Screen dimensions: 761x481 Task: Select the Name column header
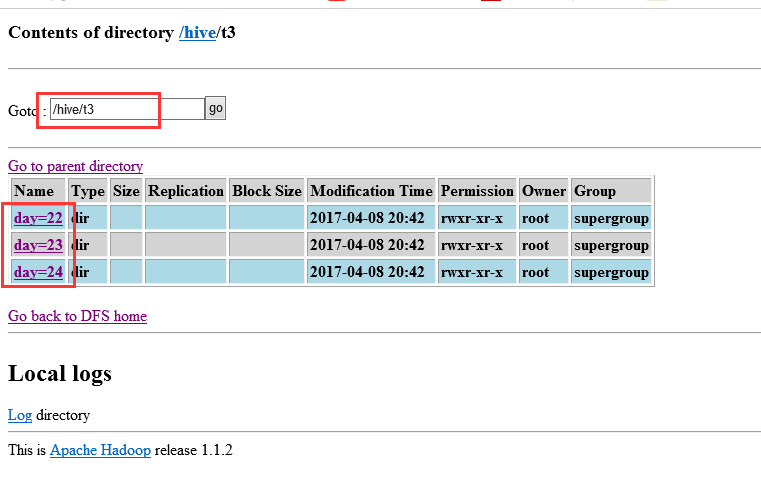[x=38, y=191]
